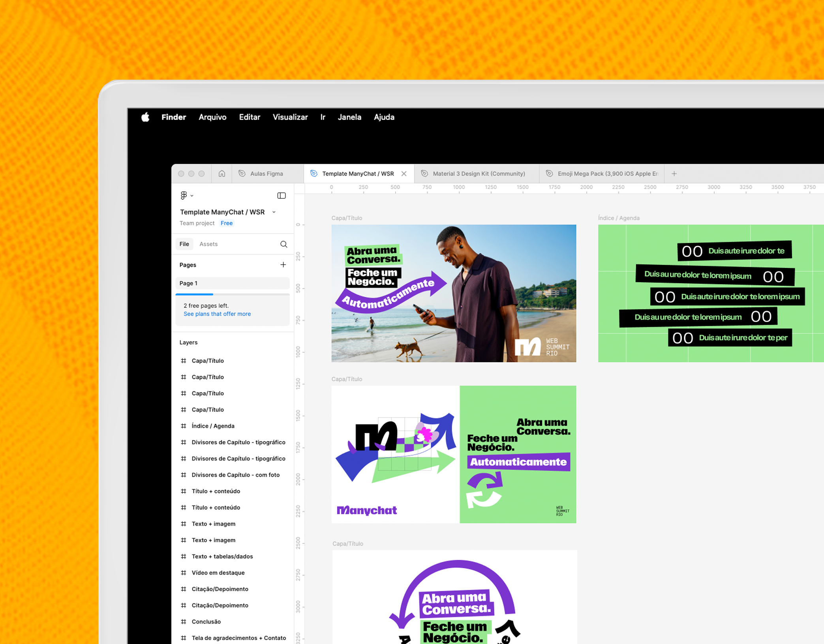Click frame icon beside Texto + tabelas/dados
This screenshot has height=644, width=824.
(x=184, y=556)
